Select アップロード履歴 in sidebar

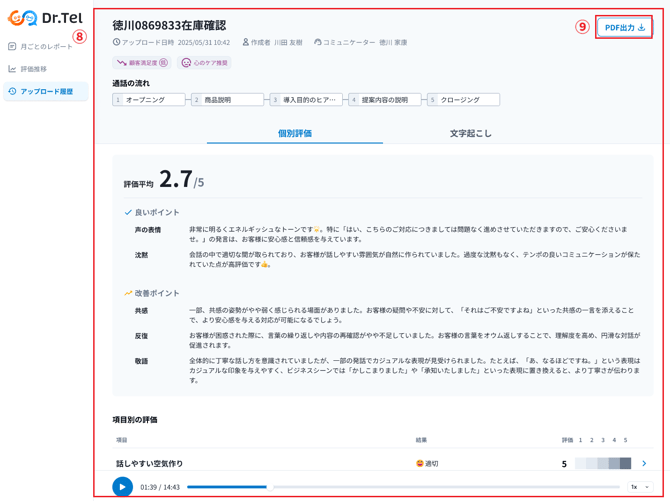[46, 91]
